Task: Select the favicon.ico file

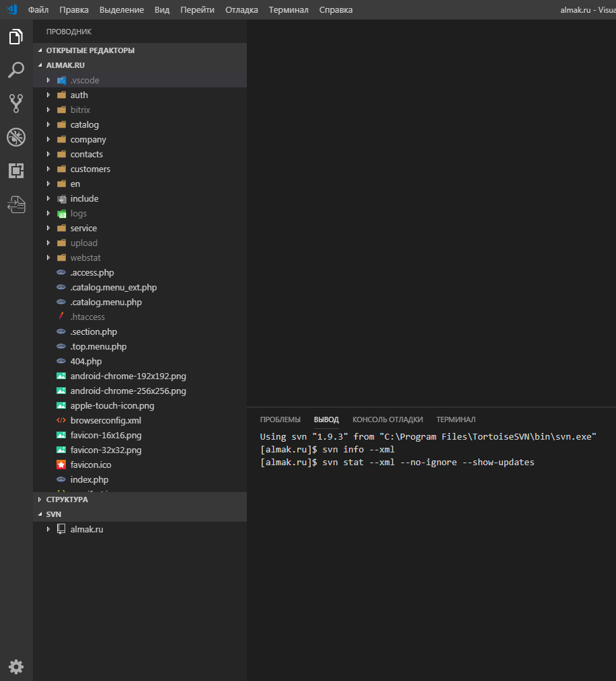Action: [x=90, y=465]
